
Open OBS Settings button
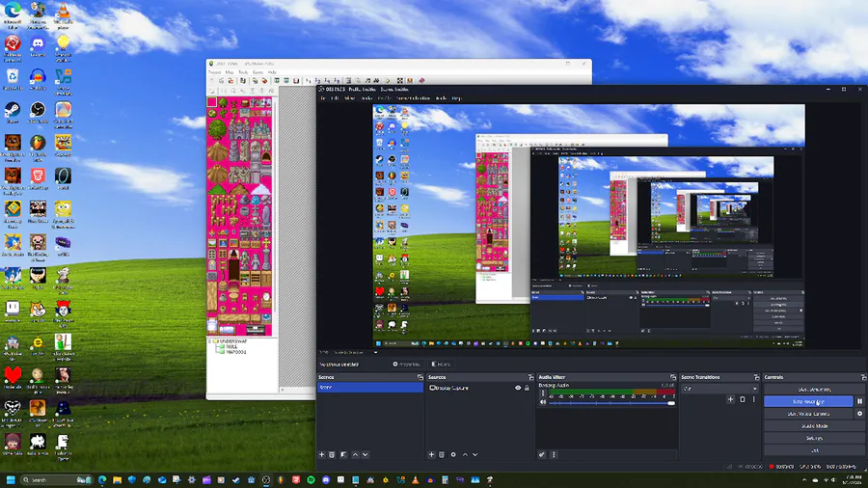pos(814,438)
